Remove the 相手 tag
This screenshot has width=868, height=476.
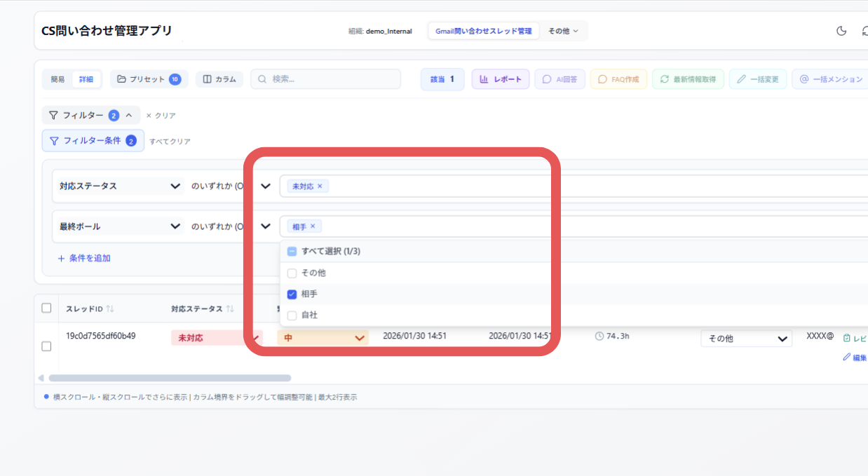313,226
